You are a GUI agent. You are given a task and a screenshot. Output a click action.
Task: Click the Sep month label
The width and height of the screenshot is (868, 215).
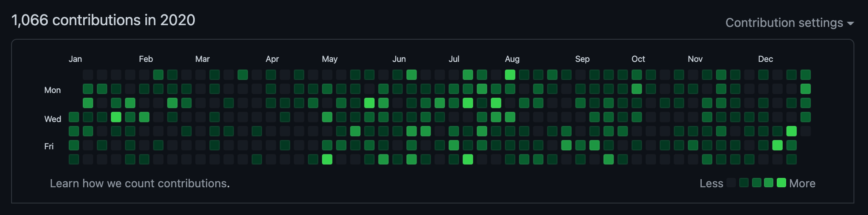click(x=582, y=59)
